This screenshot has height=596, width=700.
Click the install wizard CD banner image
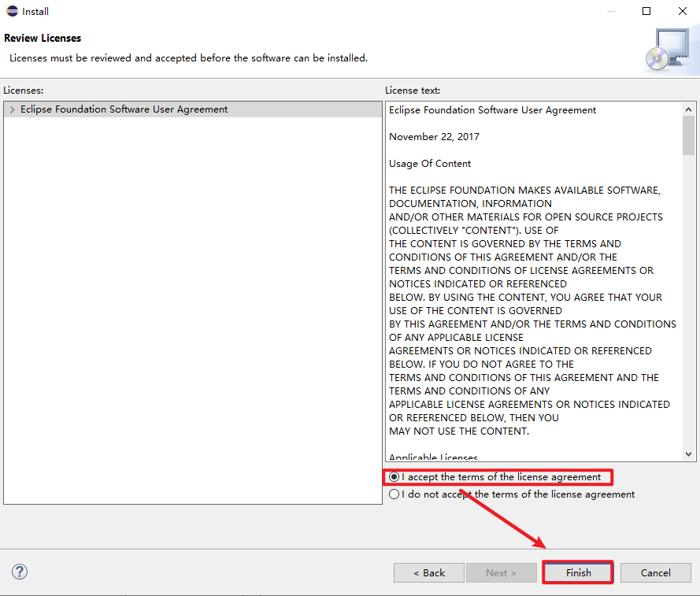[x=669, y=49]
